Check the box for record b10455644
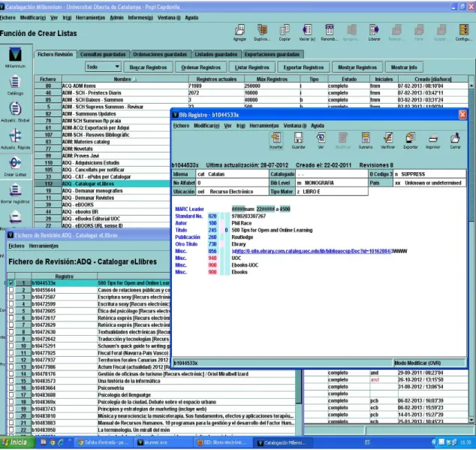The width and height of the screenshot is (476, 450). point(11,290)
